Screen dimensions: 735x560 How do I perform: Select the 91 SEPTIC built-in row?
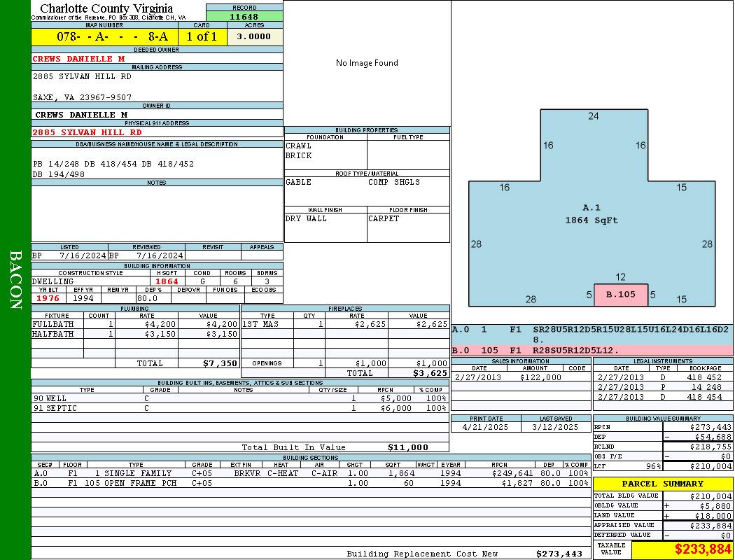[x=238, y=408]
